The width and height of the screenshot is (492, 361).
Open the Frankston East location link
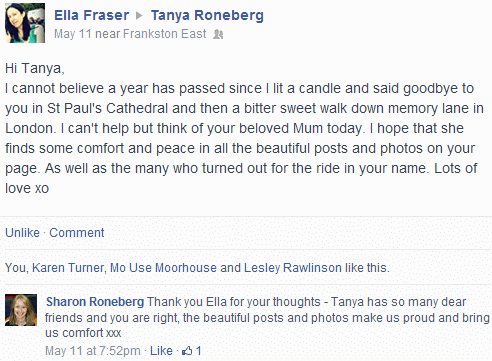165,34
